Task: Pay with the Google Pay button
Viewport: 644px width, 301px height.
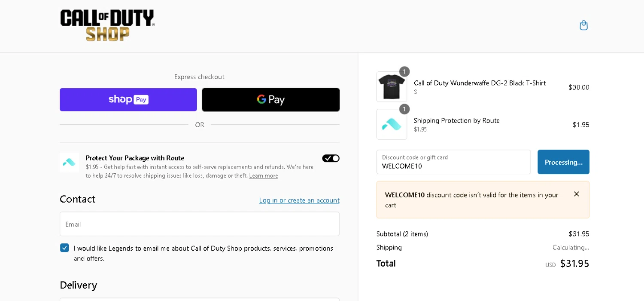Action: (270, 100)
